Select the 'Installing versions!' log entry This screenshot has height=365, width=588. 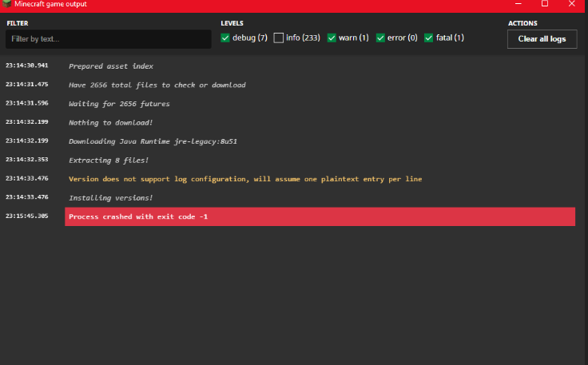click(x=110, y=198)
